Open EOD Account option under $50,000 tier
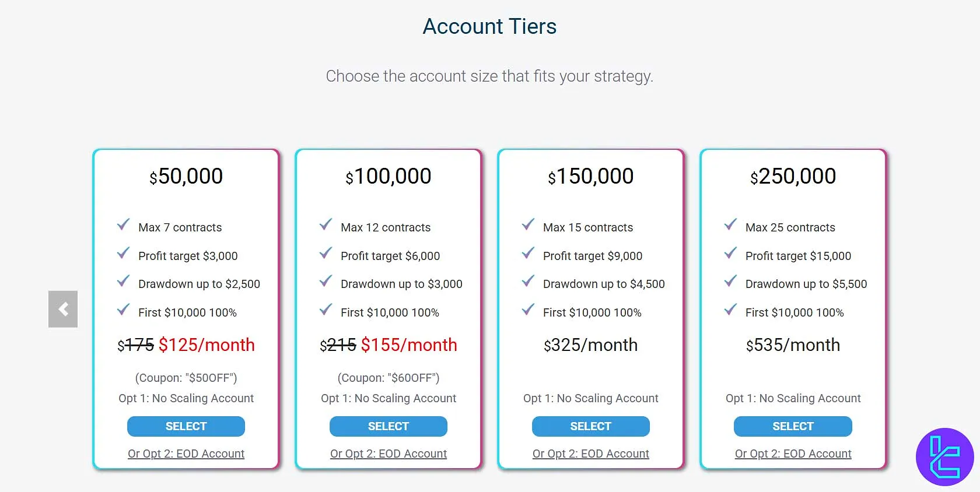This screenshot has height=492, width=980. [186, 454]
